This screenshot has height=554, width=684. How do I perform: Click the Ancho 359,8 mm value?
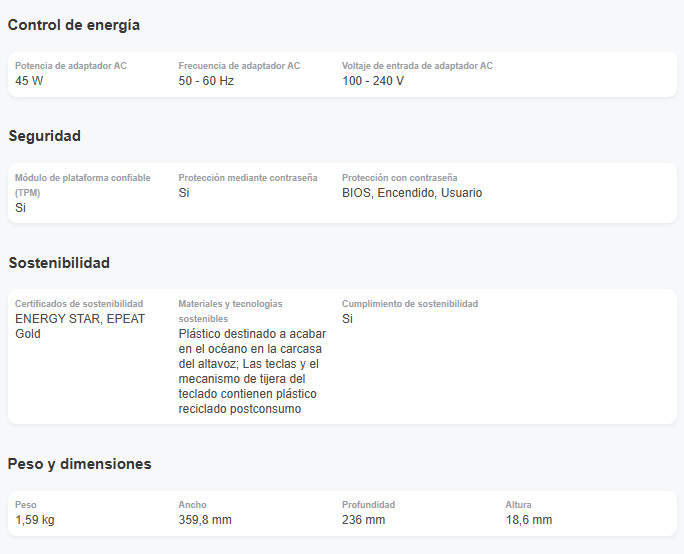(205, 520)
